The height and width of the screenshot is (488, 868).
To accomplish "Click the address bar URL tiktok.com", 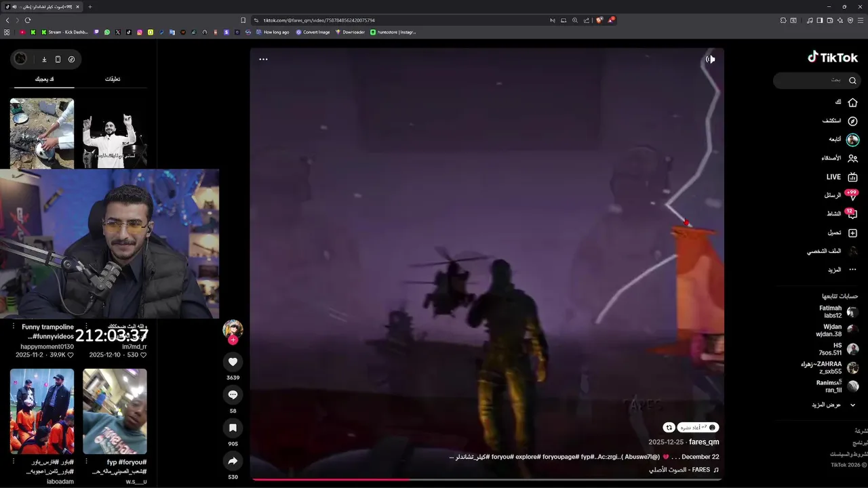I will 319,20.
